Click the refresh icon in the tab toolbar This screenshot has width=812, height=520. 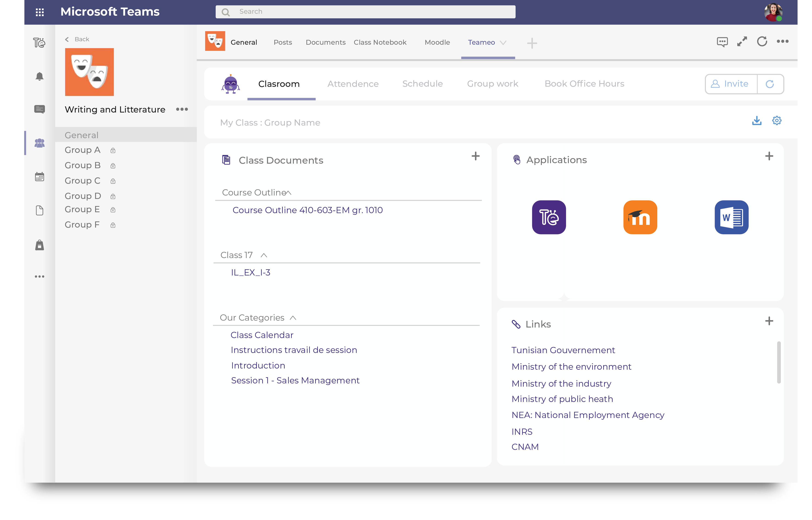(x=762, y=41)
